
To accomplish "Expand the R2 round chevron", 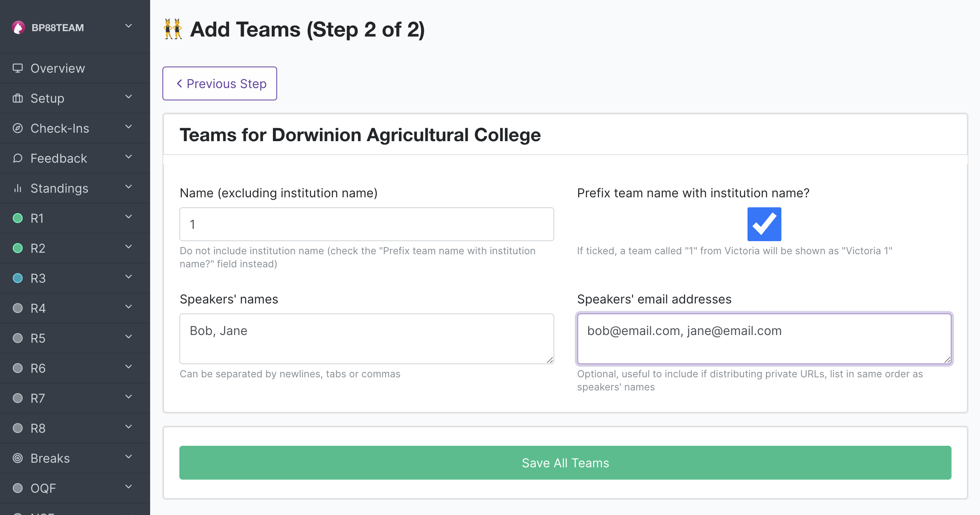I will (x=129, y=247).
